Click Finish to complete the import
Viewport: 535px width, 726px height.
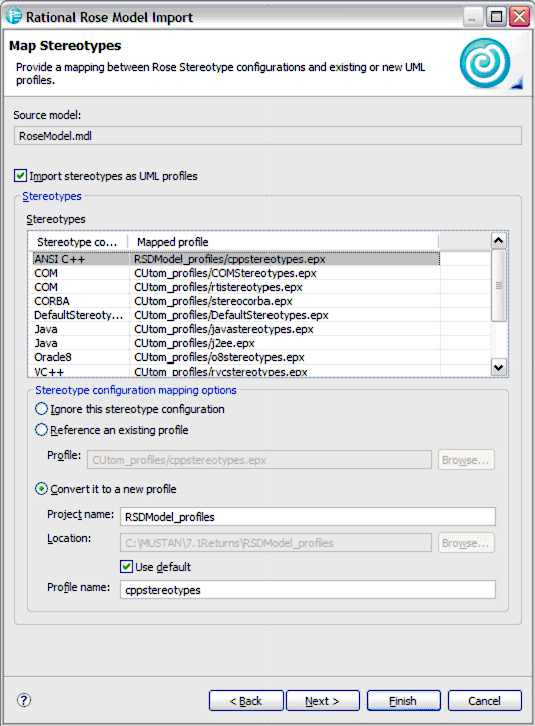tap(403, 701)
